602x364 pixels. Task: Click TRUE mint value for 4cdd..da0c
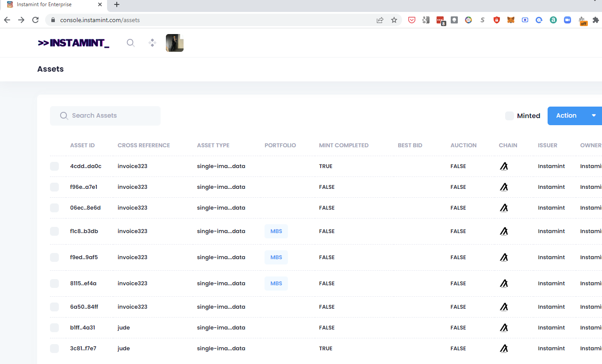pyautogui.click(x=326, y=166)
